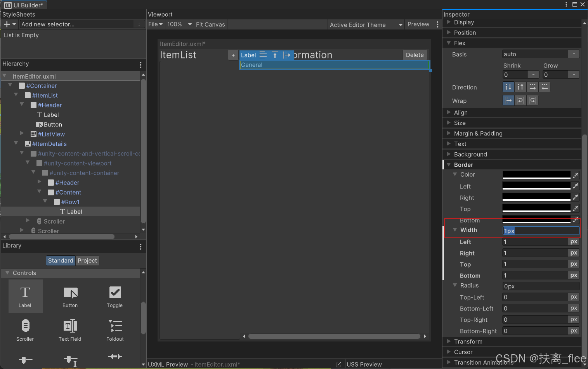The height and width of the screenshot is (369, 588).
Task: Click the Delete button in the canvas
Action: click(x=414, y=55)
